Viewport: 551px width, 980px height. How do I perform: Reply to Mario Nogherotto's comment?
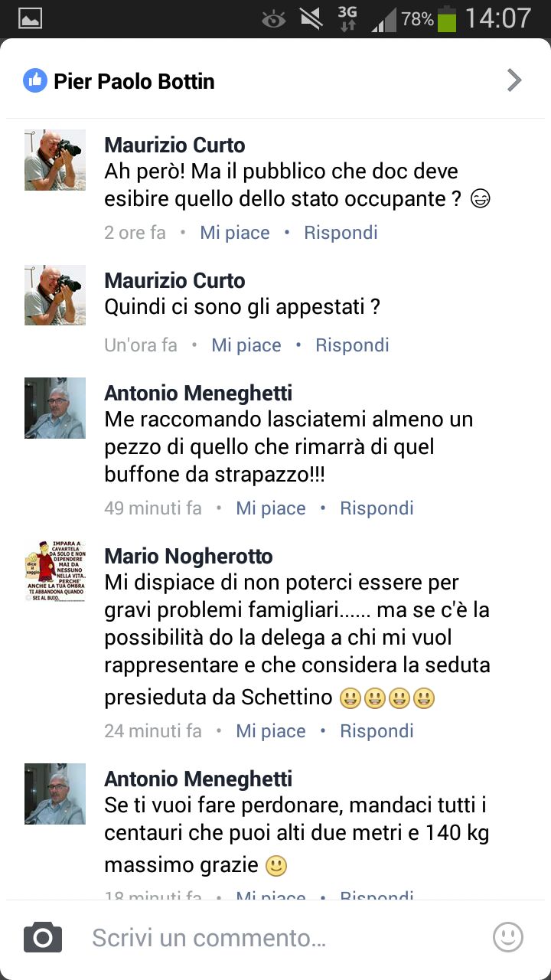click(377, 731)
